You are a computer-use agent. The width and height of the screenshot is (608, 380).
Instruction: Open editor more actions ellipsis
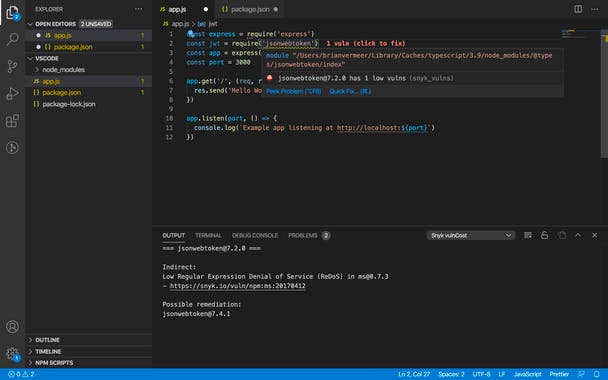pos(594,9)
